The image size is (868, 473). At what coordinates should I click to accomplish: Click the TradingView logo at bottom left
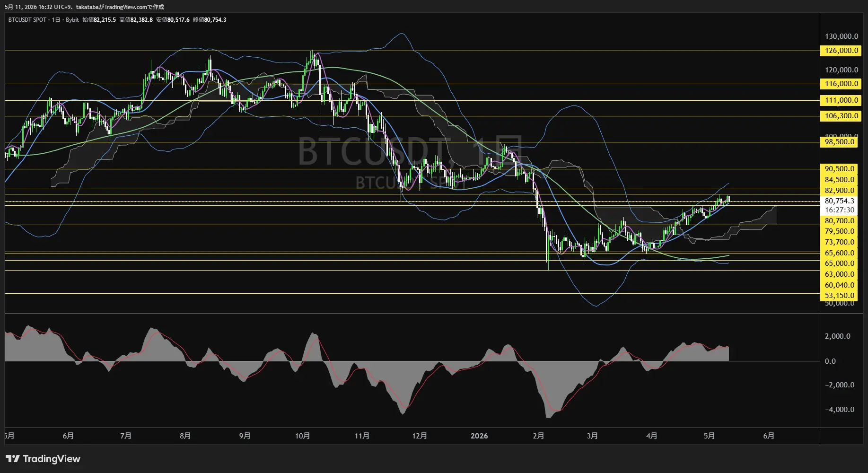coord(43,459)
